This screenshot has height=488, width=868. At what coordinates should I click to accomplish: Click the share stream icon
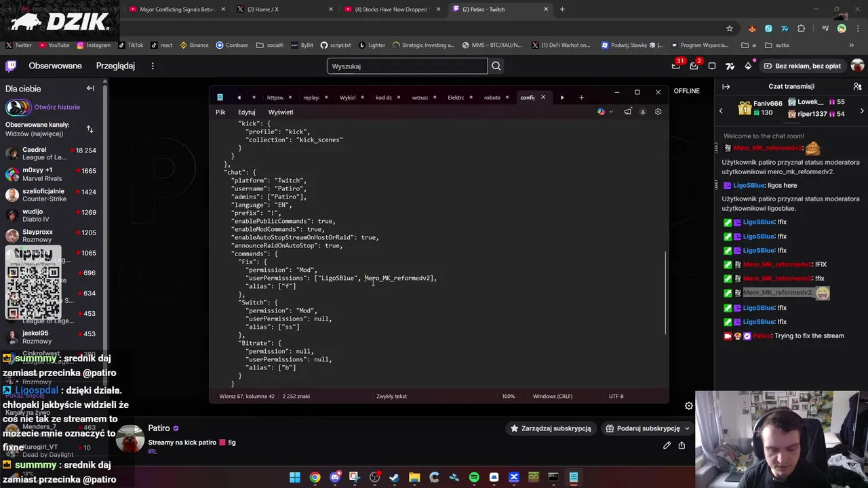(682, 445)
